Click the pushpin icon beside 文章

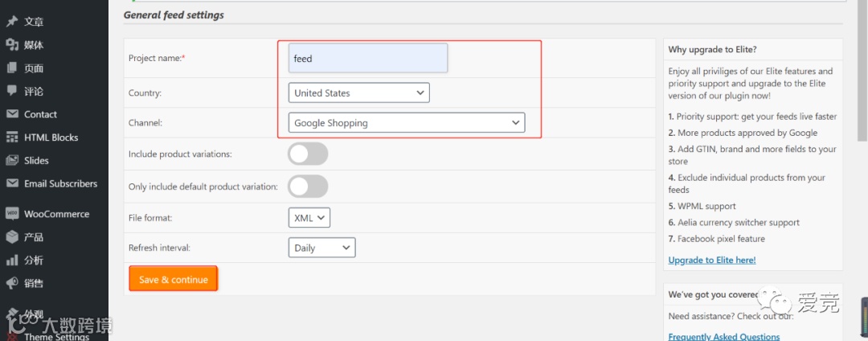pos(12,22)
